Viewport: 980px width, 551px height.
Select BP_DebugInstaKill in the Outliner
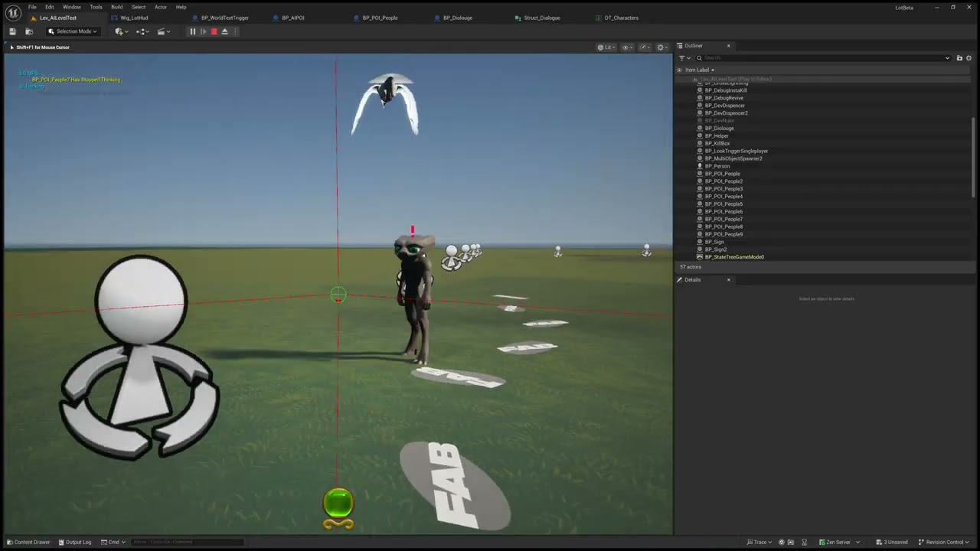point(726,90)
